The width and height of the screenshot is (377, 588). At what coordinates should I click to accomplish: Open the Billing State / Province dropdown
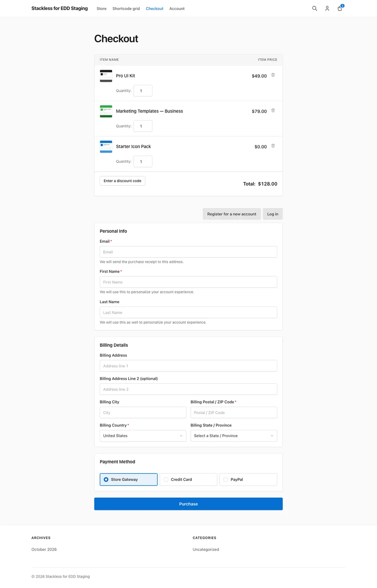(x=234, y=436)
